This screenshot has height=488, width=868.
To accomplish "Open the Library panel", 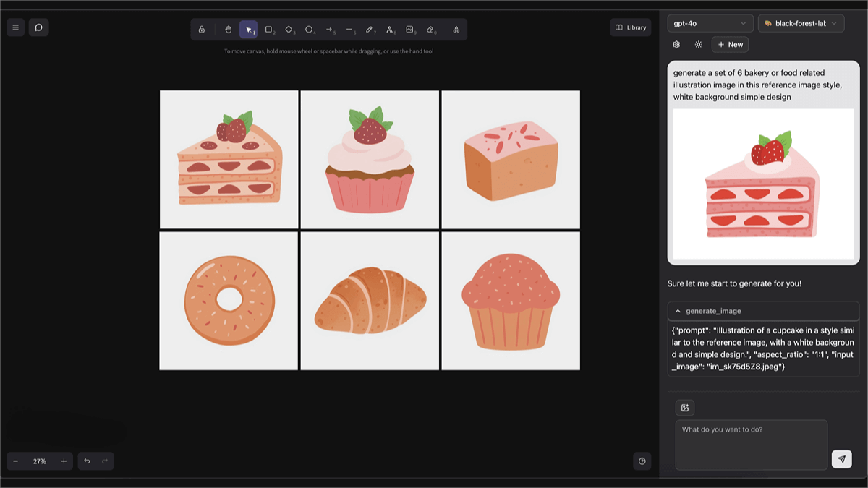I will point(630,27).
